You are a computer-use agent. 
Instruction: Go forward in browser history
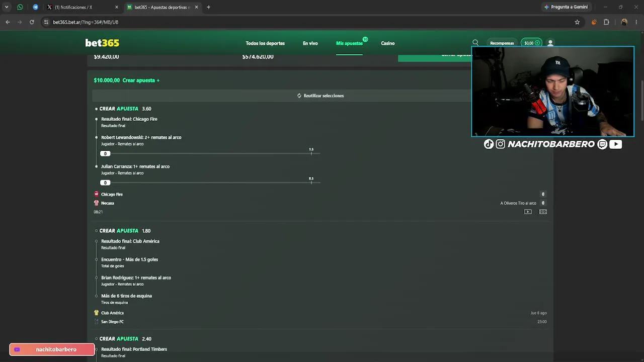pyautogui.click(x=20, y=22)
